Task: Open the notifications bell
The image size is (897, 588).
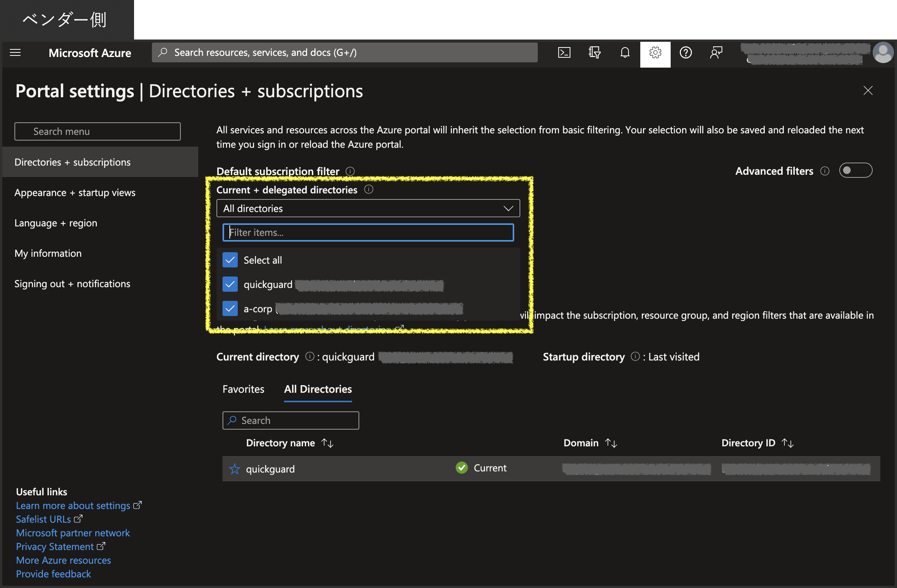Action: pos(625,52)
